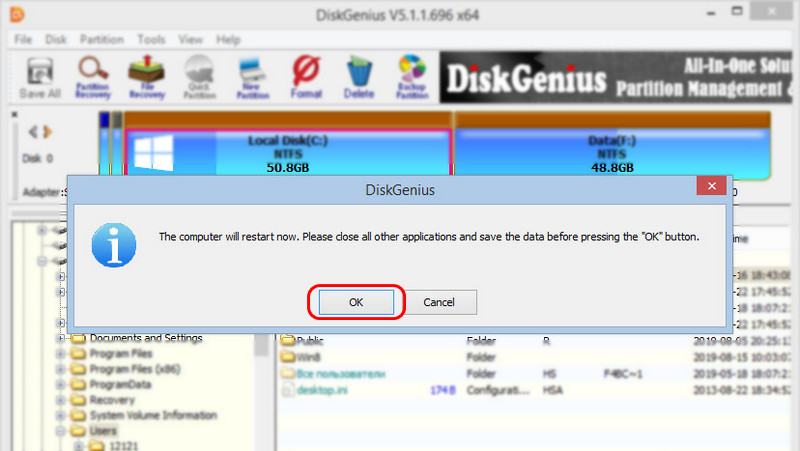Select the Format toolbar icon
Viewport: 800px width, 451px height.
point(306,78)
